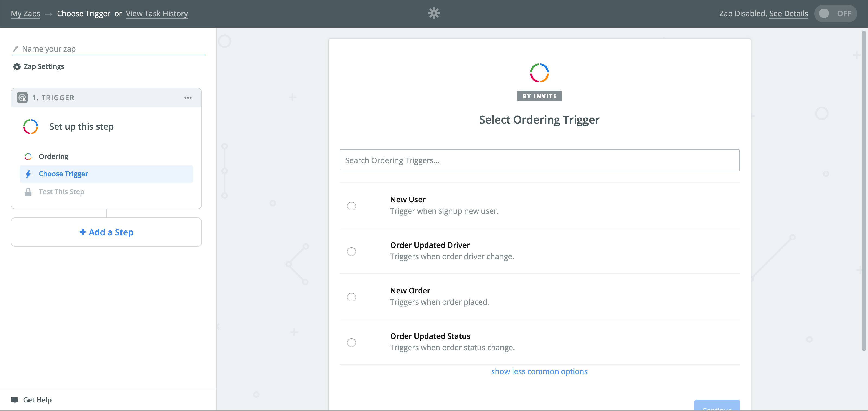This screenshot has height=411, width=868.
Task: Expand the Ordering app item in sidebar
Action: pyautogui.click(x=54, y=156)
